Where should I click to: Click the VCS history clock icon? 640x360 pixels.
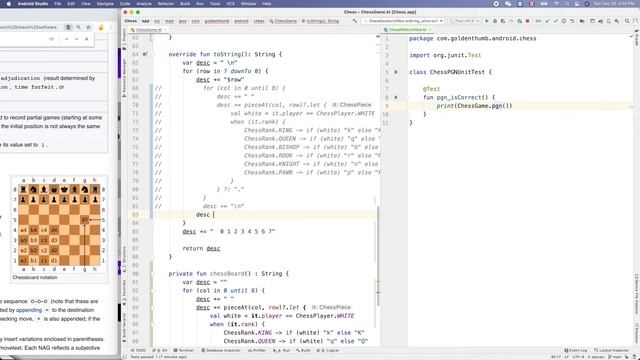[x=564, y=21]
